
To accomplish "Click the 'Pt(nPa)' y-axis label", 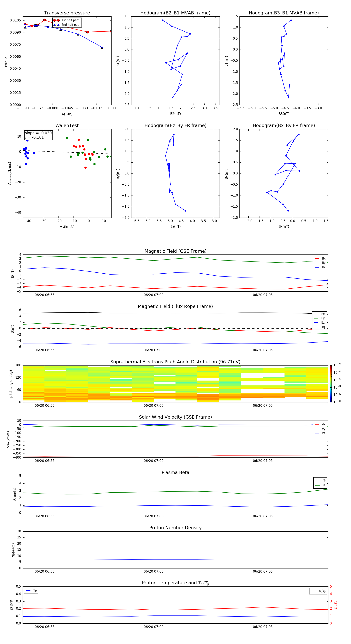I will (x=6, y=61).
